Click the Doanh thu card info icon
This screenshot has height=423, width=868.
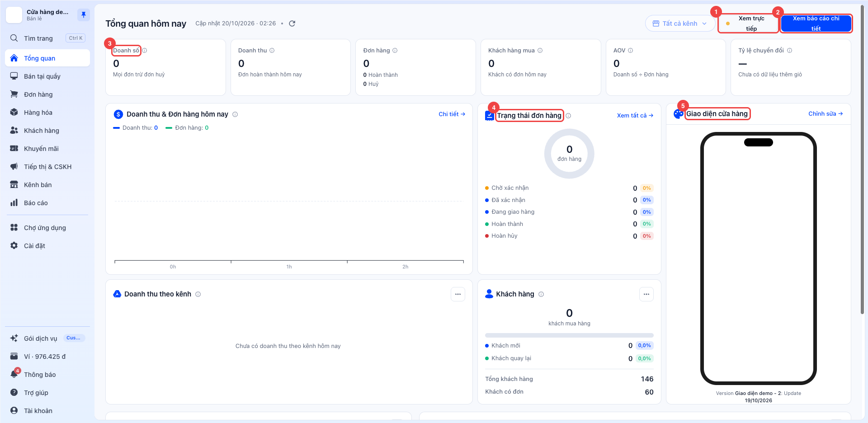click(272, 51)
